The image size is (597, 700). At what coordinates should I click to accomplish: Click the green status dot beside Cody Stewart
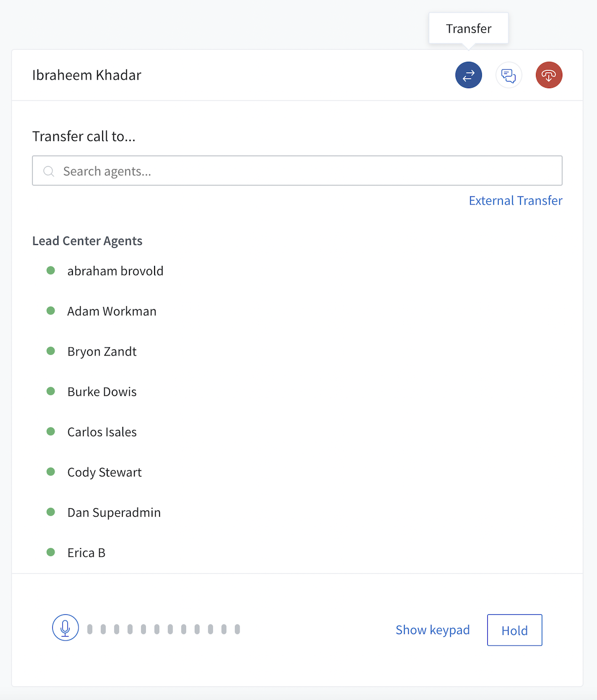[x=50, y=472]
